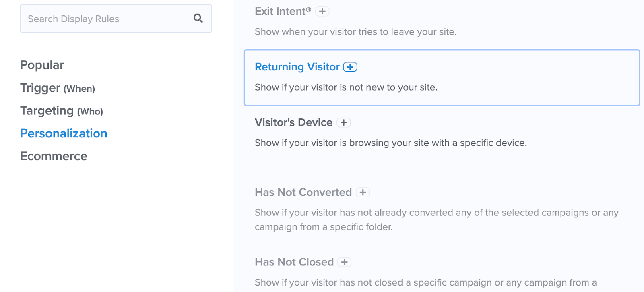Image resolution: width=644 pixels, height=292 pixels.
Task: Add the Exit Intent rule via plus icon
Action: coord(322,12)
